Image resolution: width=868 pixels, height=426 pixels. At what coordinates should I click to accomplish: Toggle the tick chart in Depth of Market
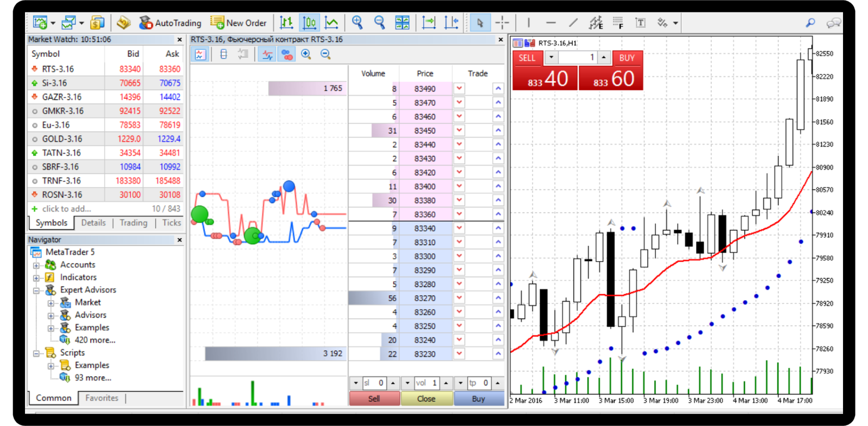267,54
